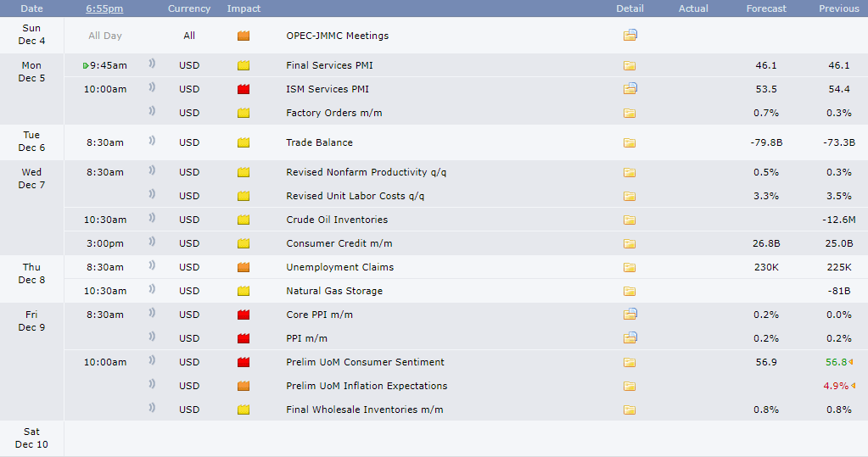The width and height of the screenshot is (868, 457).
Task: Open detail folder for Final Services PMI
Action: pos(630,65)
